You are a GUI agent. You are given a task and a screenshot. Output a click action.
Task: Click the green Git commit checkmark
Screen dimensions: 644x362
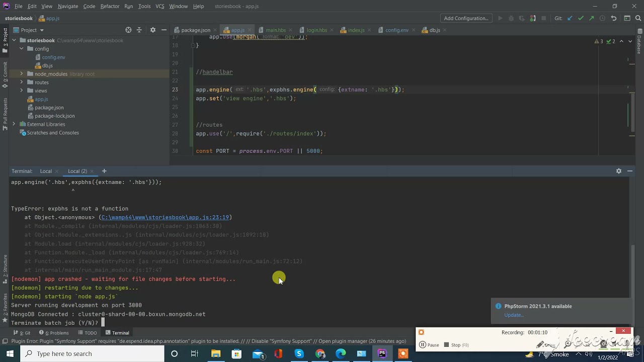click(x=581, y=19)
